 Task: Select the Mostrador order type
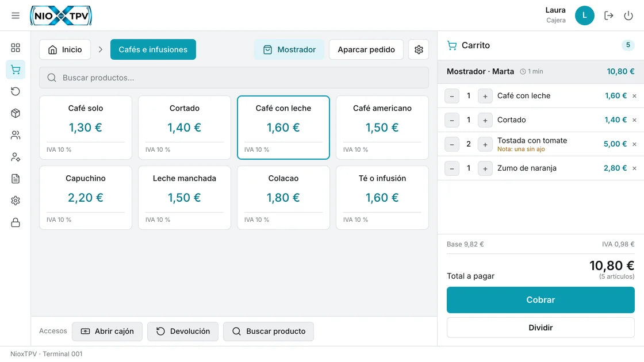click(289, 49)
